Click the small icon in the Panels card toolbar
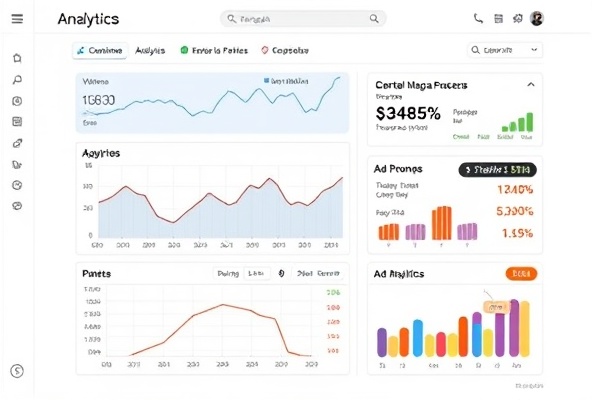The image size is (592, 400). 281,273
